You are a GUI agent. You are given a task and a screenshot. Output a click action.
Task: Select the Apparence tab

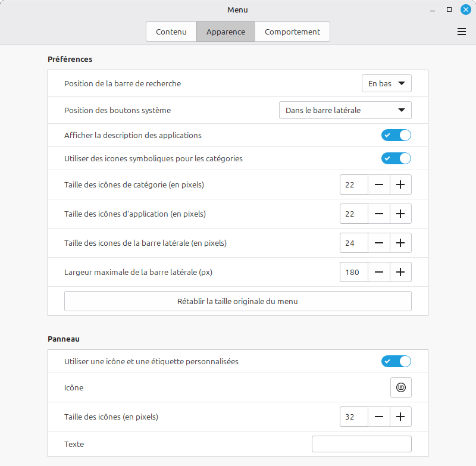pyautogui.click(x=226, y=32)
